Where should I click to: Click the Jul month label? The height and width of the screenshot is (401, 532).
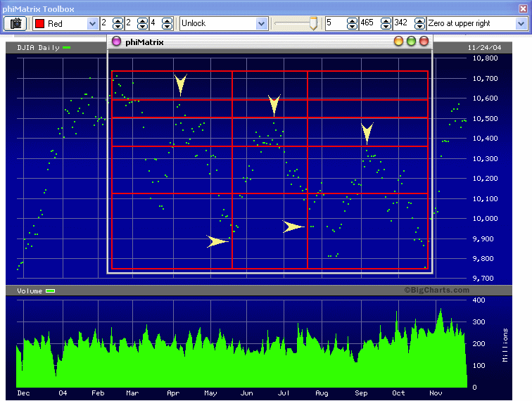pos(284,393)
